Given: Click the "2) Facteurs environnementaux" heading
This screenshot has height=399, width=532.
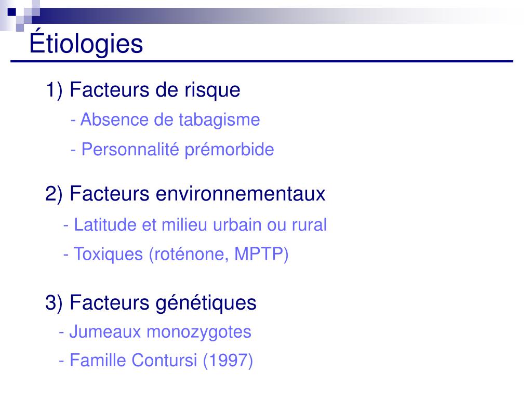Looking at the screenshot, I should (x=185, y=194).
